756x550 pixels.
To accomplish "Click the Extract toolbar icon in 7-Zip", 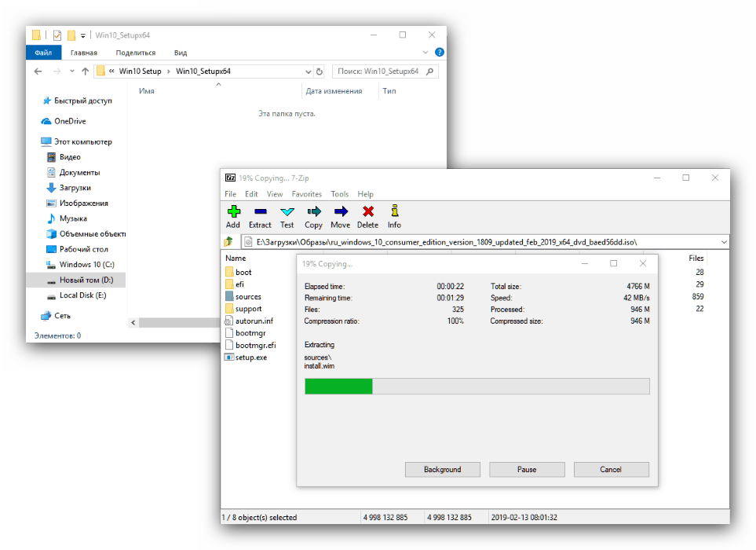I will point(261,211).
